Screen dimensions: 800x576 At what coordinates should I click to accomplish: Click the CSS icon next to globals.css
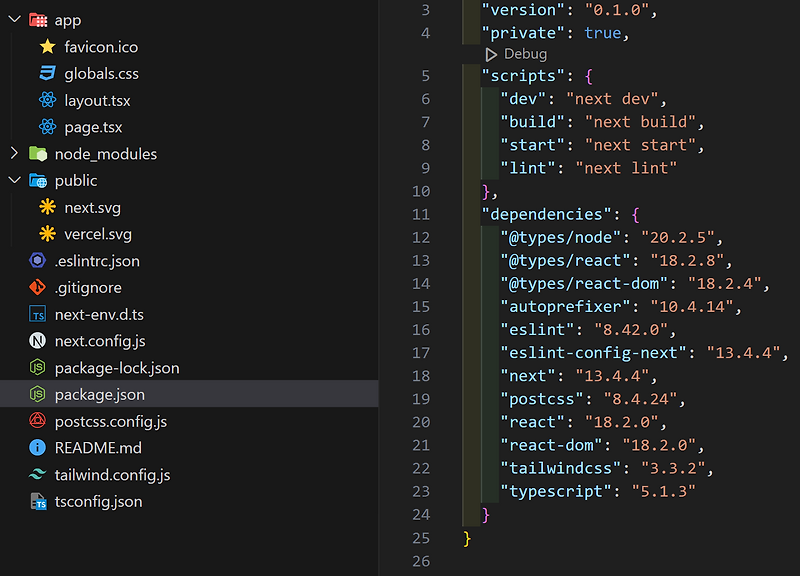(47, 73)
